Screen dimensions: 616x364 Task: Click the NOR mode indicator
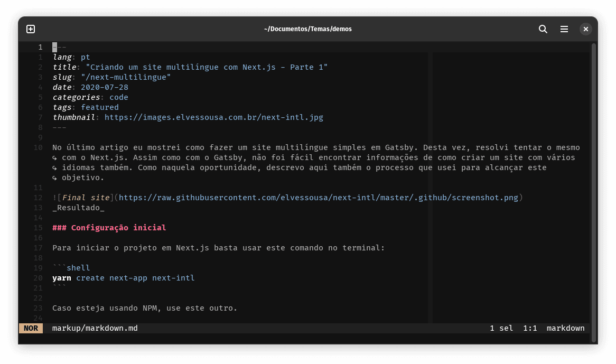pos(31,328)
